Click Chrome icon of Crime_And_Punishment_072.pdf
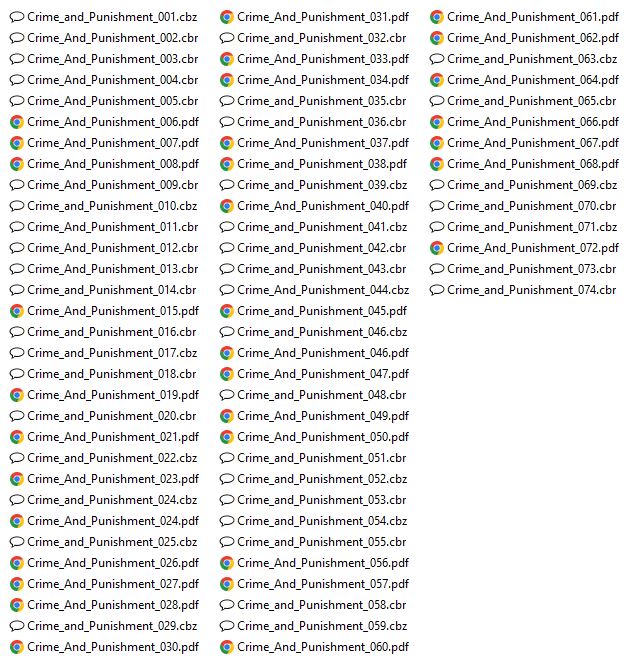630x667 pixels. click(x=437, y=248)
